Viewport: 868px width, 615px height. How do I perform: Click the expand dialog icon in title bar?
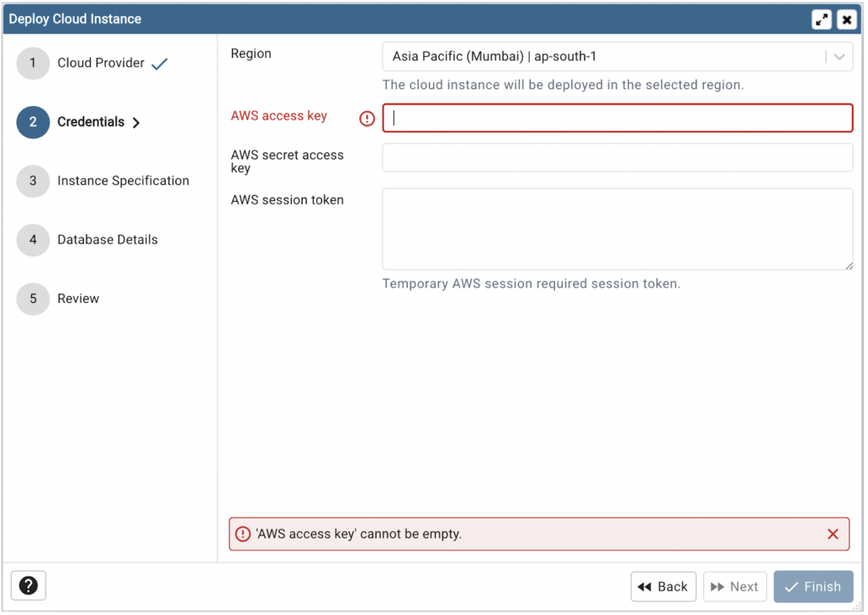(x=821, y=19)
